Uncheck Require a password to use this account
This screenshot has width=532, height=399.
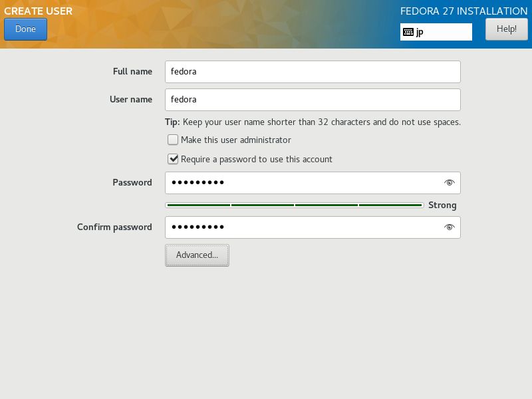click(x=173, y=159)
